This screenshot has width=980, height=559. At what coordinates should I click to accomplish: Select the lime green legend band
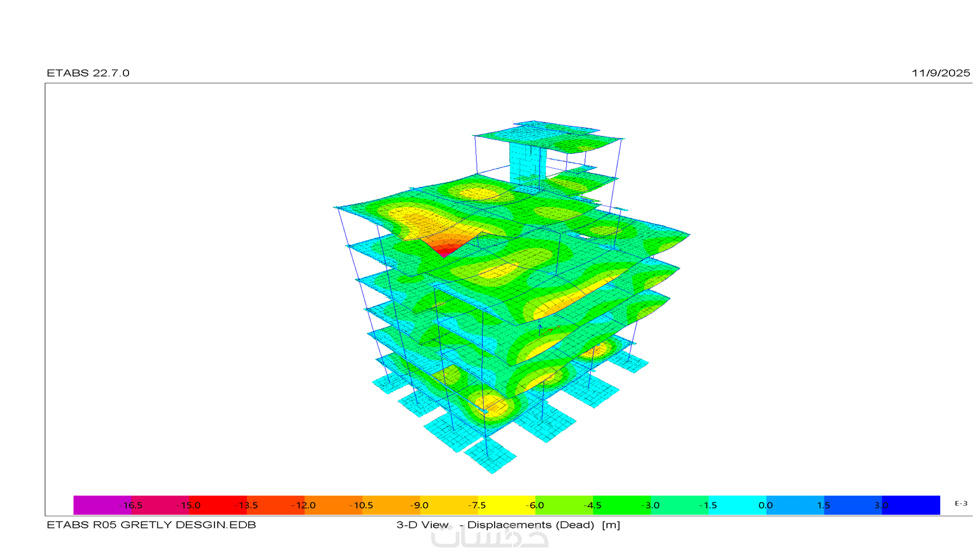(564, 505)
